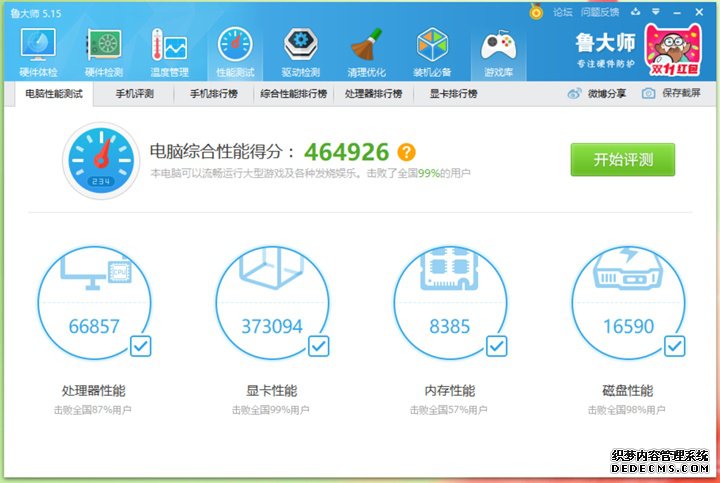Click the 显卡性能 label

[271, 391]
